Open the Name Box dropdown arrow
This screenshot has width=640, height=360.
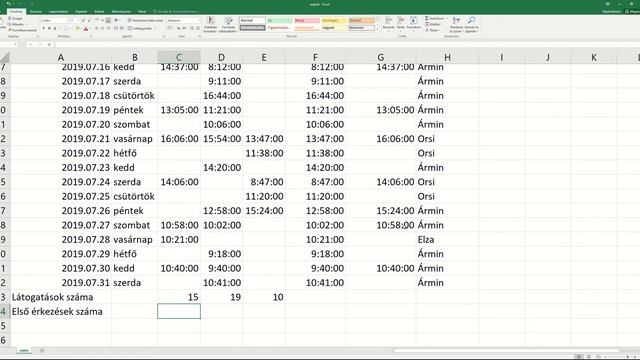click(16, 44)
